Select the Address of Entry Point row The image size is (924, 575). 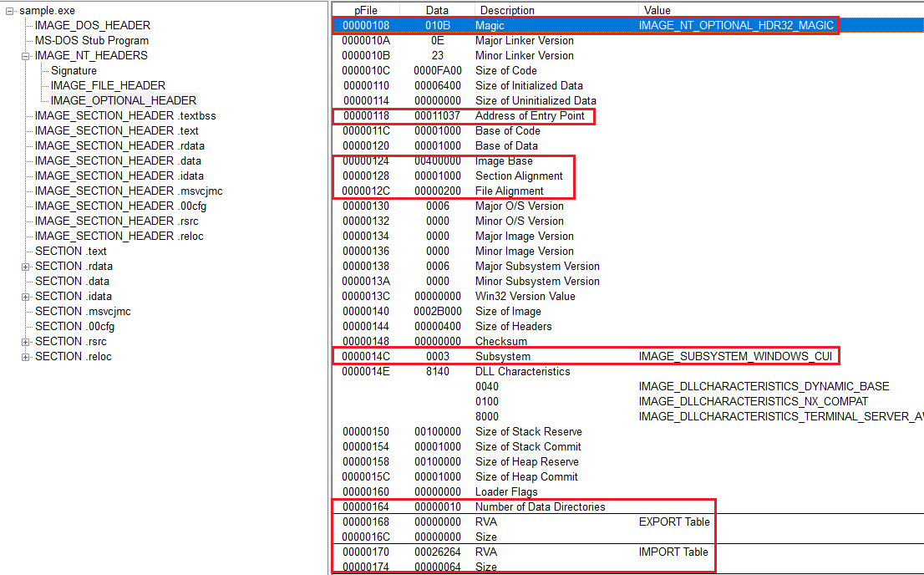[x=530, y=116]
